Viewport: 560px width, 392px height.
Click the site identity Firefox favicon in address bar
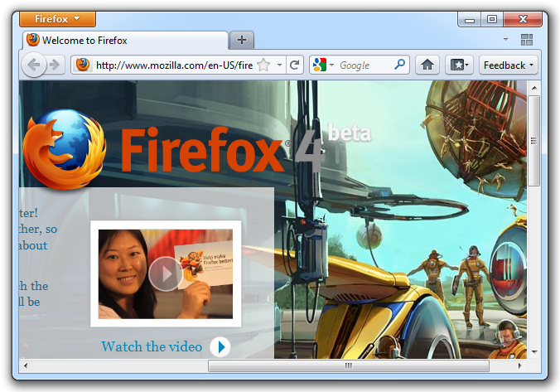click(x=83, y=65)
